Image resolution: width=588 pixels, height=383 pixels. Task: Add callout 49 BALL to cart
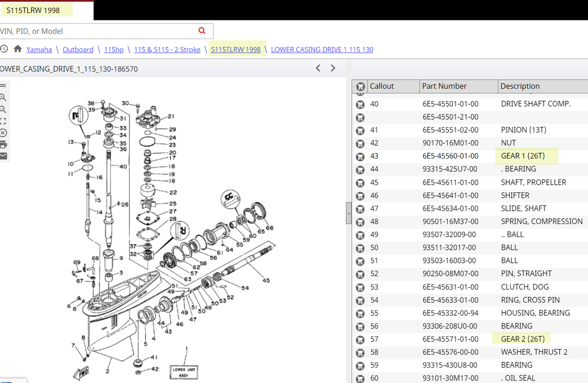point(360,235)
